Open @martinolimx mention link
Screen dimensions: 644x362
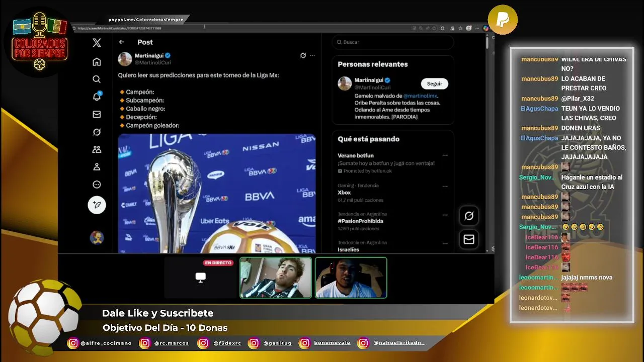[x=420, y=96]
